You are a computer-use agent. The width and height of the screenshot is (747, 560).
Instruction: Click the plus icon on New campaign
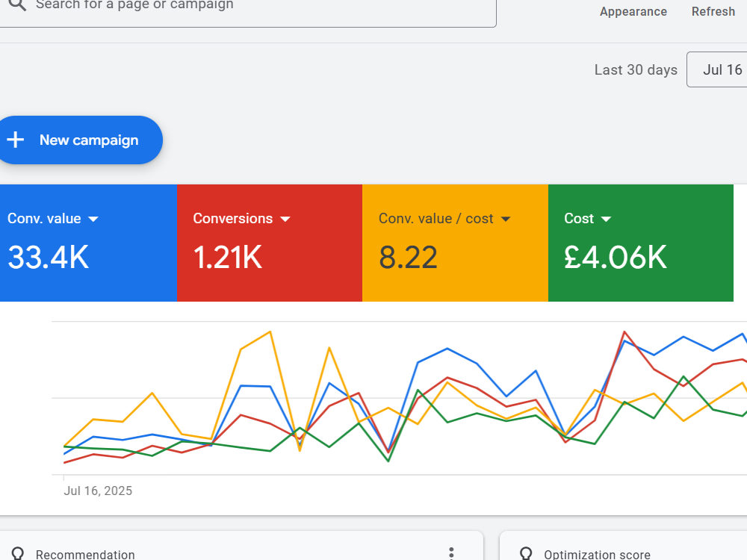click(x=15, y=140)
